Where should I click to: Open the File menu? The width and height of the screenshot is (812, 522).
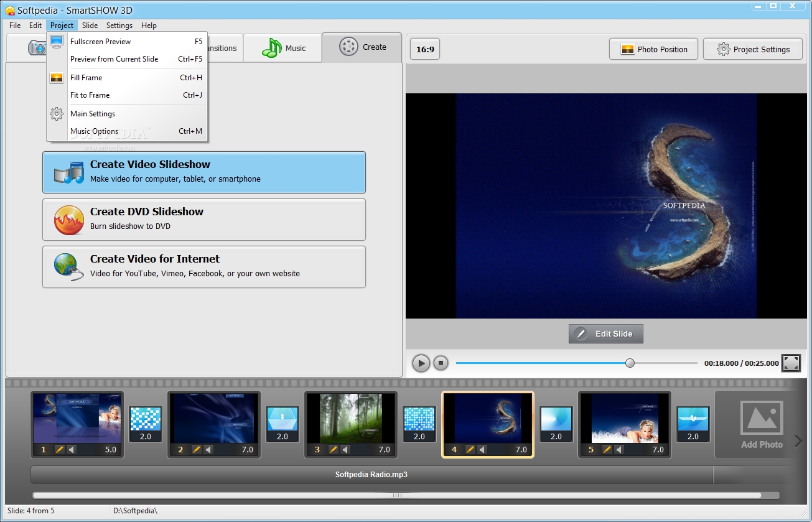click(15, 26)
